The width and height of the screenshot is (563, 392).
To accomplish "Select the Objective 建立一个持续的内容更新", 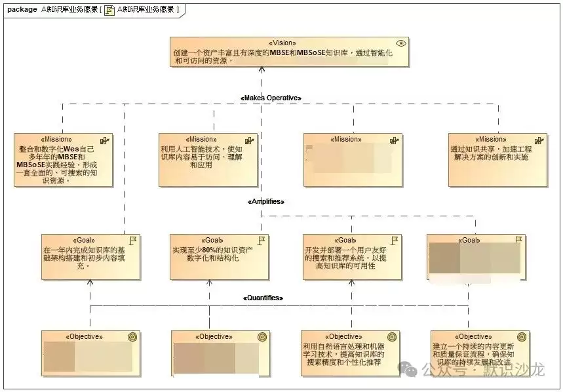I will pos(480,353).
